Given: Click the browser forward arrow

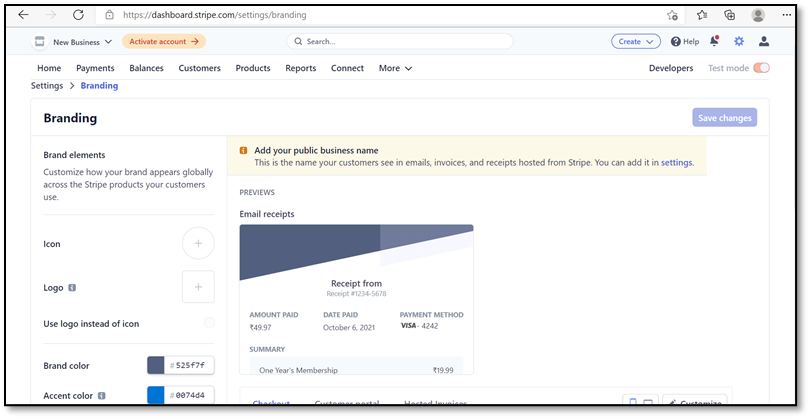Looking at the screenshot, I should 51,14.
